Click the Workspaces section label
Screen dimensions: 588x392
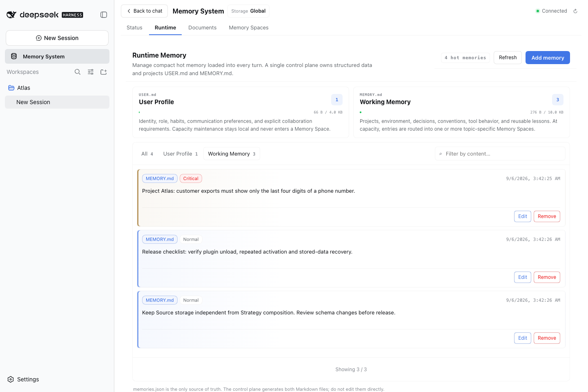pos(23,72)
